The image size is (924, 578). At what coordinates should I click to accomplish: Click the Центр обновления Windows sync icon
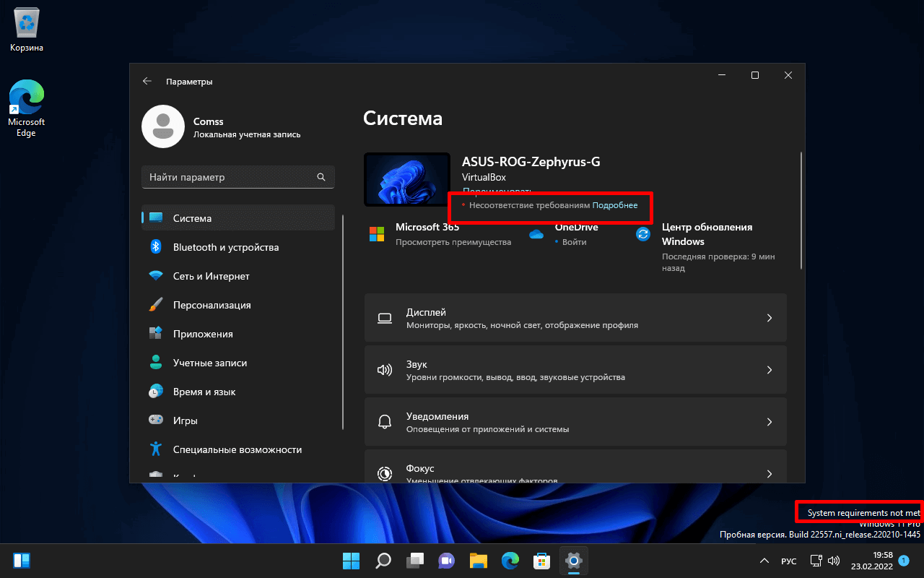643,234
